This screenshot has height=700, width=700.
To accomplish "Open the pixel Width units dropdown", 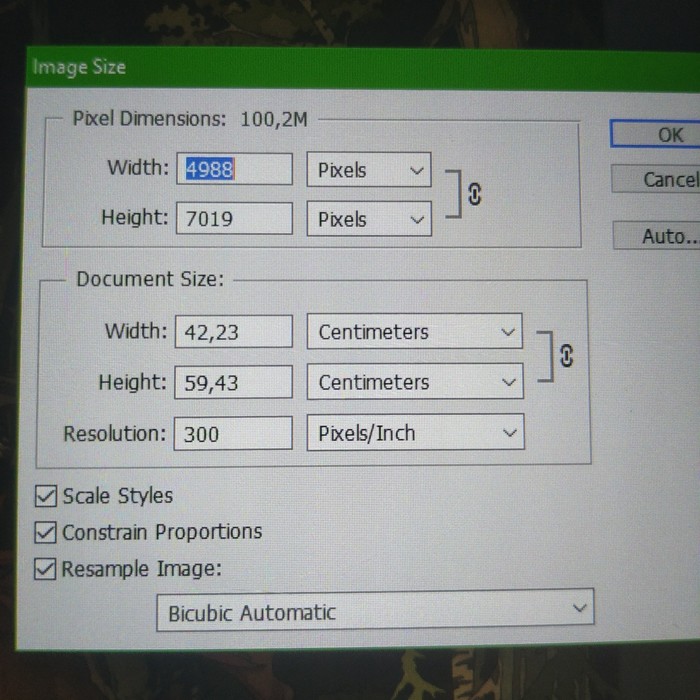I will [368, 170].
